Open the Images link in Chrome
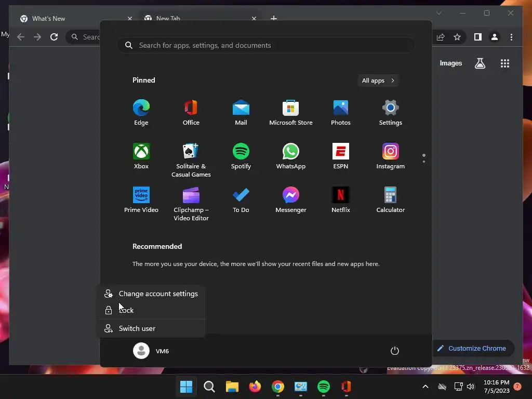 (x=450, y=63)
